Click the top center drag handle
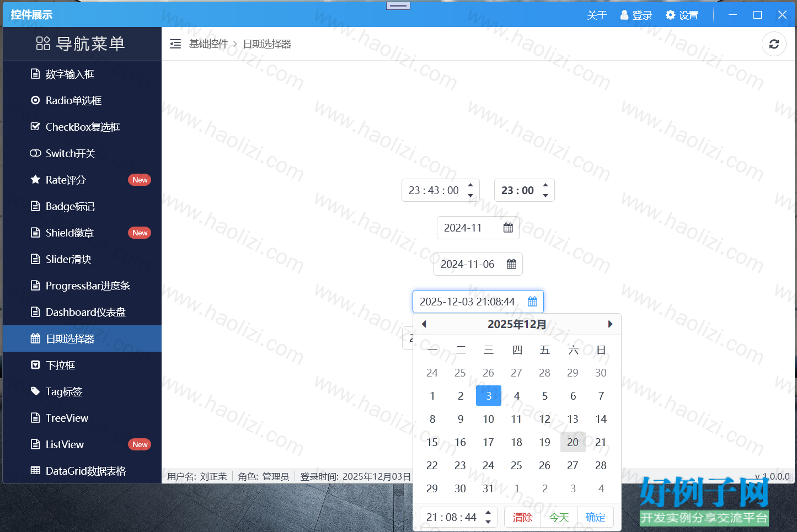This screenshot has width=797, height=532. [x=398, y=6]
